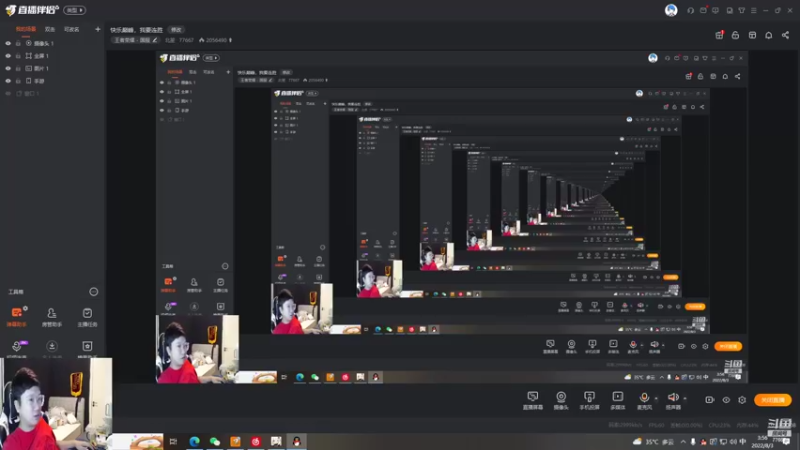Open the user avatar in outermost title bar
The image size is (800, 450).
coord(671,10)
